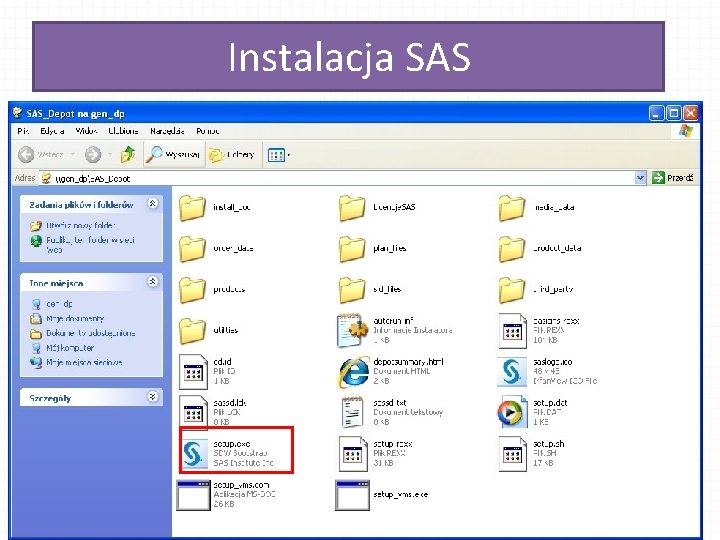The image size is (720, 540).
Task: Select the cd.id file icon
Action: [193, 371]
